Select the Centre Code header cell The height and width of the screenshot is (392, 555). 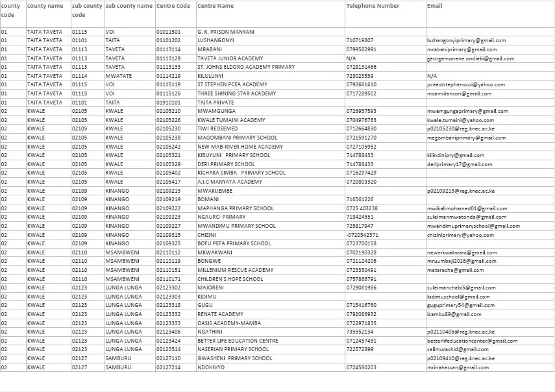[173, 6]
